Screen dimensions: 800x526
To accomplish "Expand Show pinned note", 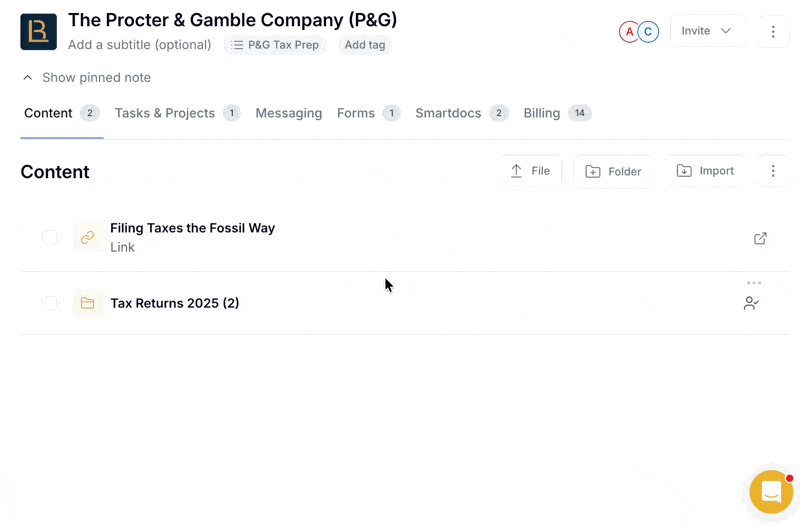I will [87, 78].
